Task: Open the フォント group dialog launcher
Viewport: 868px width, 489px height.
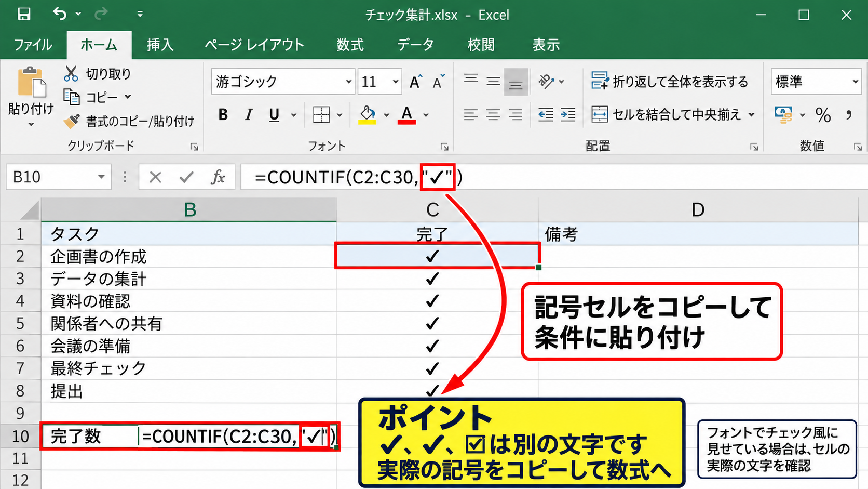Action: [444, 147]
